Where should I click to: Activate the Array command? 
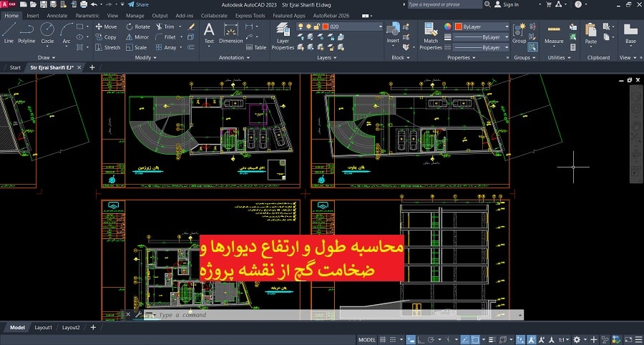point(167,48)
